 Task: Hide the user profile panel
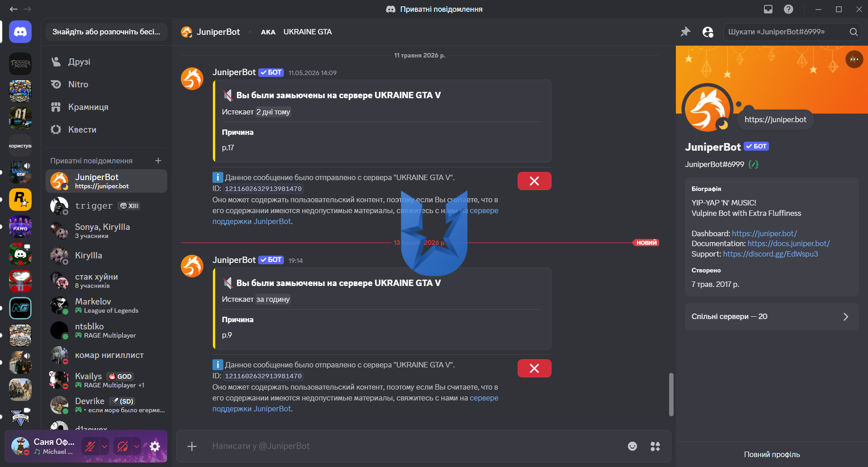pyautogui.click(x=708, y=32)
